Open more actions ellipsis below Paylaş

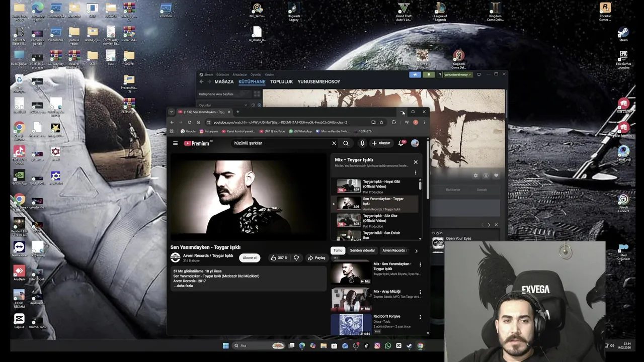(336, 258)
